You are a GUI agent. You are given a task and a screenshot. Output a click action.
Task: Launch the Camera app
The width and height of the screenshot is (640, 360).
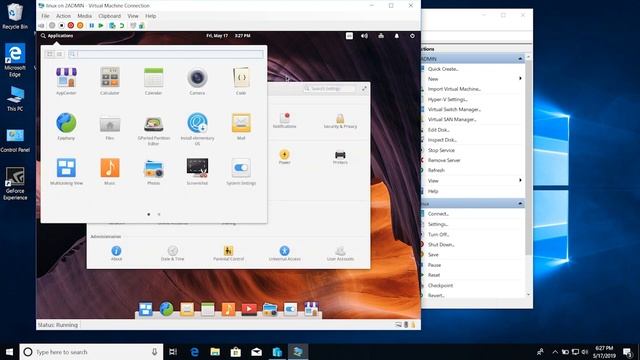coord(197,82)
